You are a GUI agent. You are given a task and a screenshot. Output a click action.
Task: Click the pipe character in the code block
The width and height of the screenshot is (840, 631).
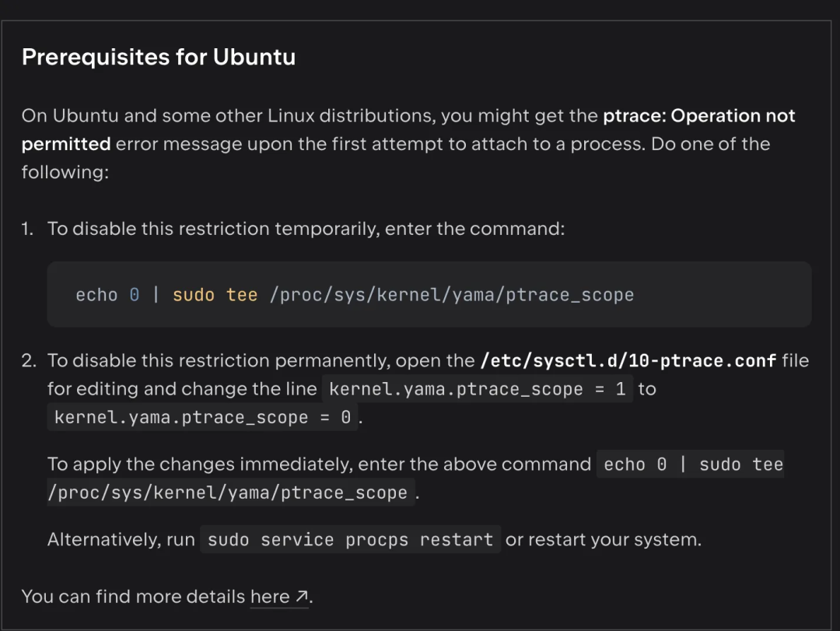tap(156, 295)
